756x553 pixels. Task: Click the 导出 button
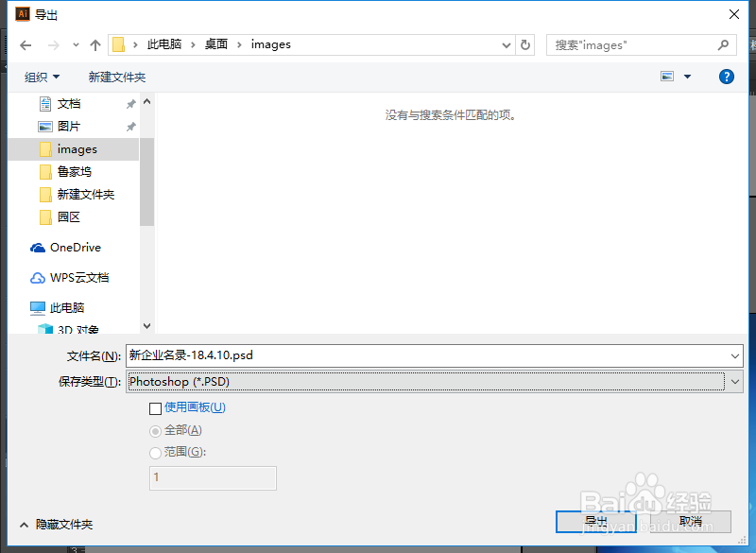pyautogui.click(x=598, y=521)
